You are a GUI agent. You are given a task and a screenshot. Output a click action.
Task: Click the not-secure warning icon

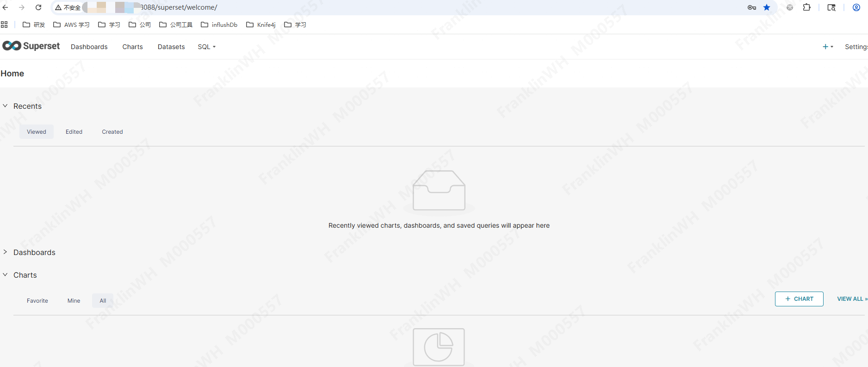(58, 7)
